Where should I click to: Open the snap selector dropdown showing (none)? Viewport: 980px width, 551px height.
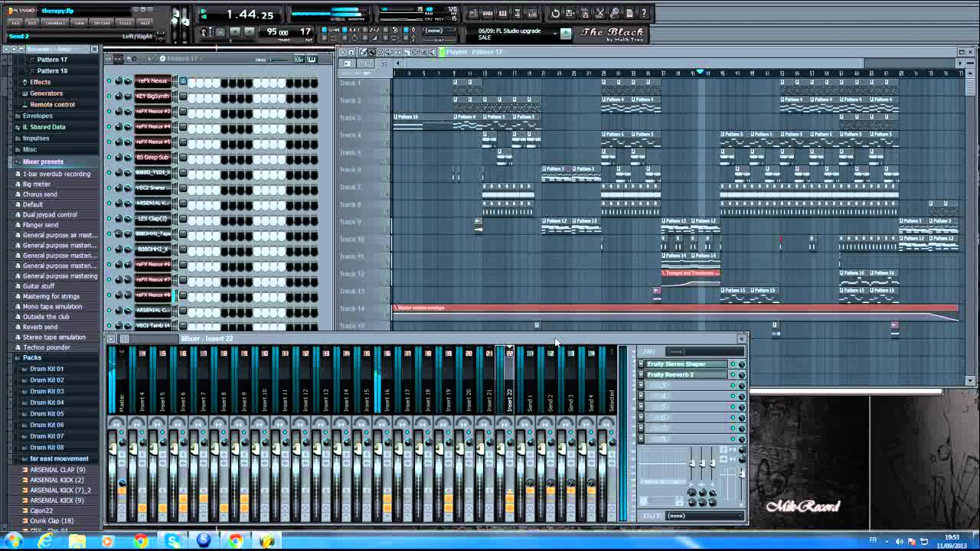434,31
